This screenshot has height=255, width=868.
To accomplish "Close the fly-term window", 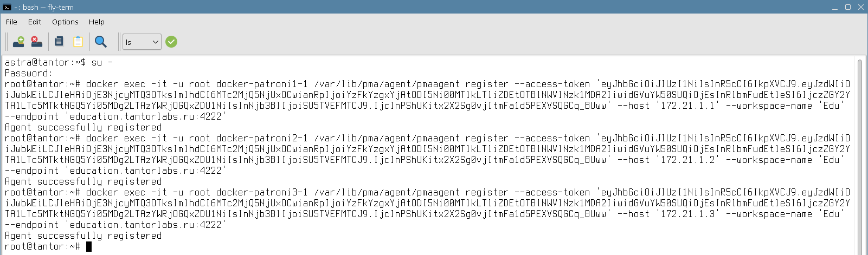I will point(860,7).
